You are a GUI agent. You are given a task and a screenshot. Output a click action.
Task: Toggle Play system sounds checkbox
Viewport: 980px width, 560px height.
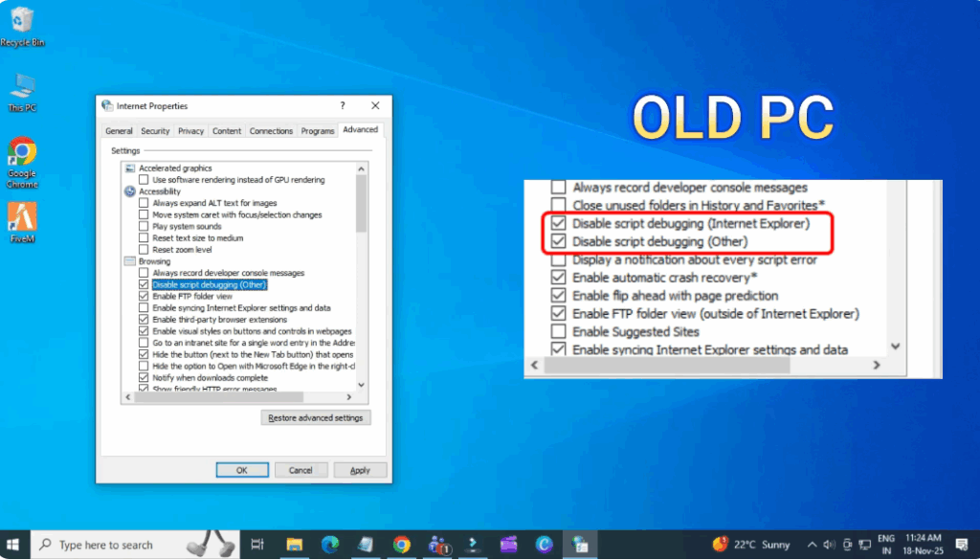[144, 227]
